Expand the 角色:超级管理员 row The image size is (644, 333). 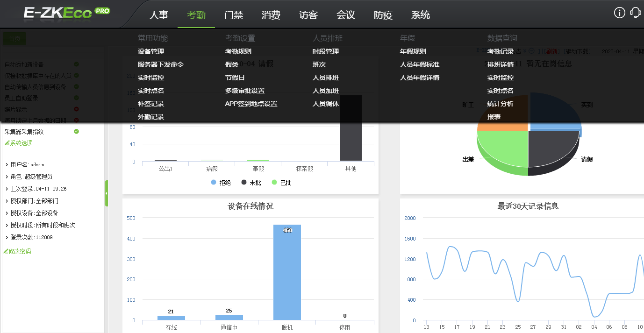click(29, 177)
